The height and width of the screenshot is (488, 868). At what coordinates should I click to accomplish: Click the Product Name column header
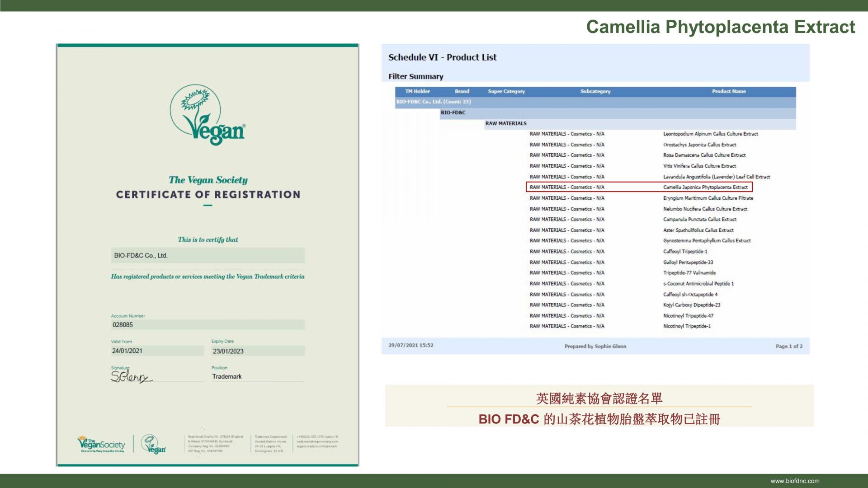[x=728, y=91]
